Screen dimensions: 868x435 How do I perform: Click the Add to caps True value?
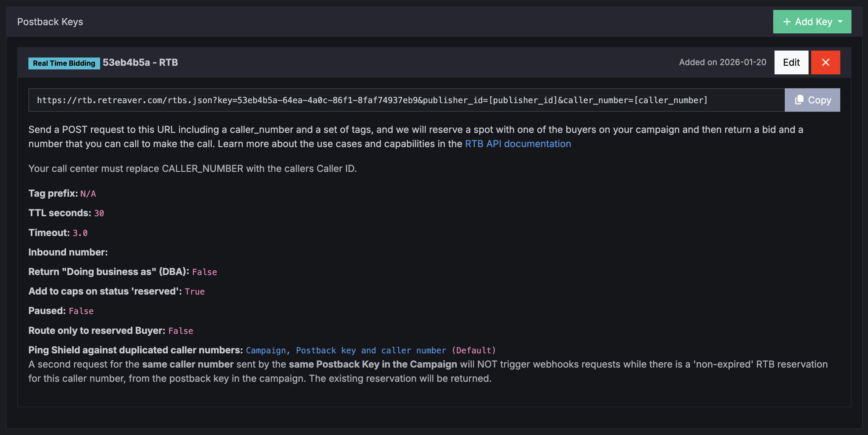click(x=195, y=292)
